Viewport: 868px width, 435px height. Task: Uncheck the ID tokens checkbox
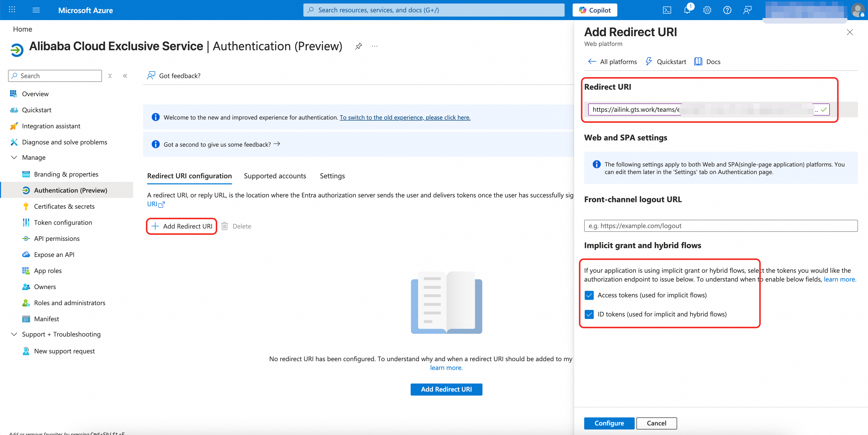coord(589,314)
